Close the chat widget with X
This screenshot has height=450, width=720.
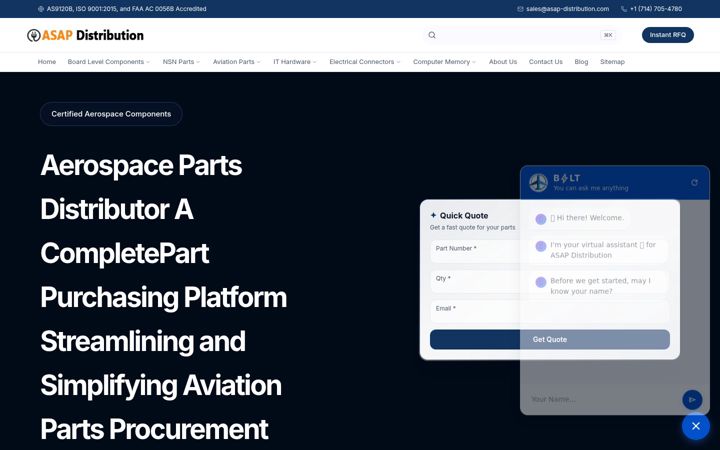click(696, 426)
